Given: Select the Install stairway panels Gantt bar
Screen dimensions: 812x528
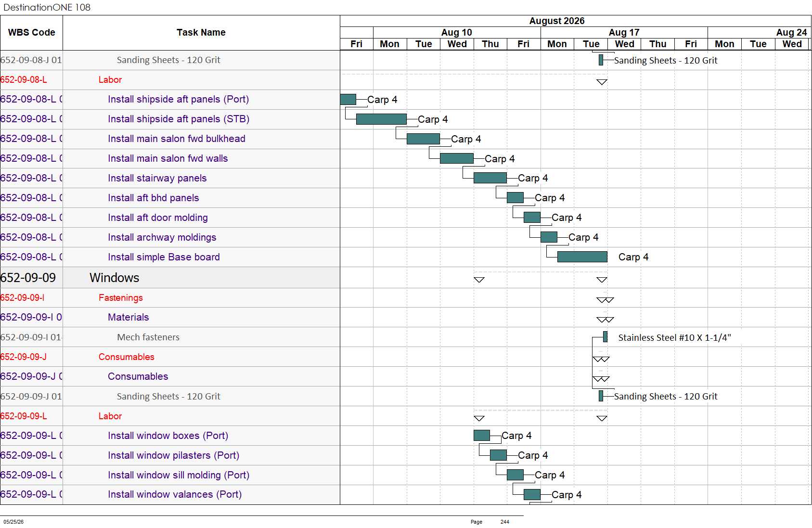Looking at the screenshot, I should pyautogui.click(x=490, y=178).
